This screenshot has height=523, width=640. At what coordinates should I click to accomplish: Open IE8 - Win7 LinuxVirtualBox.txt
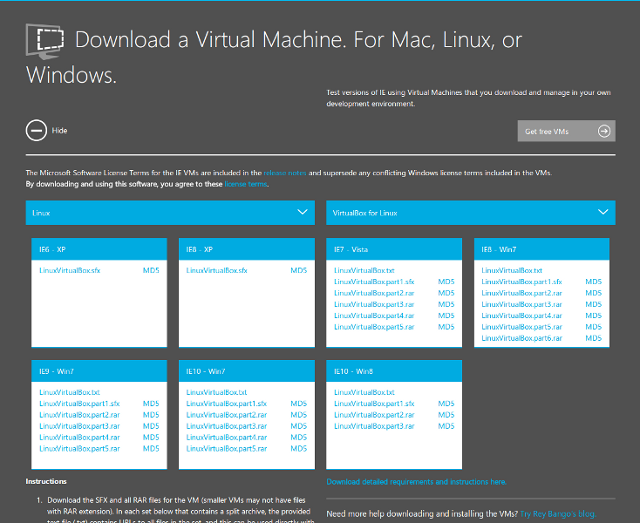(512, 270)
